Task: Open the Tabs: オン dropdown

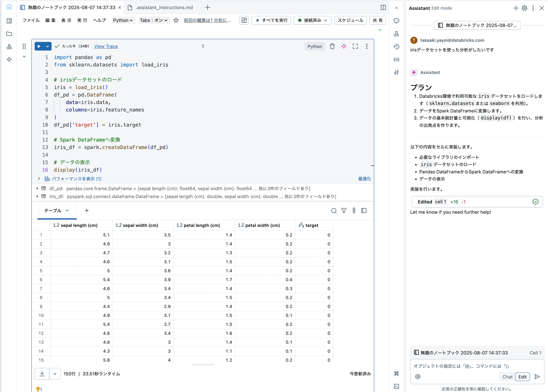Action: (x=154, y=20)
